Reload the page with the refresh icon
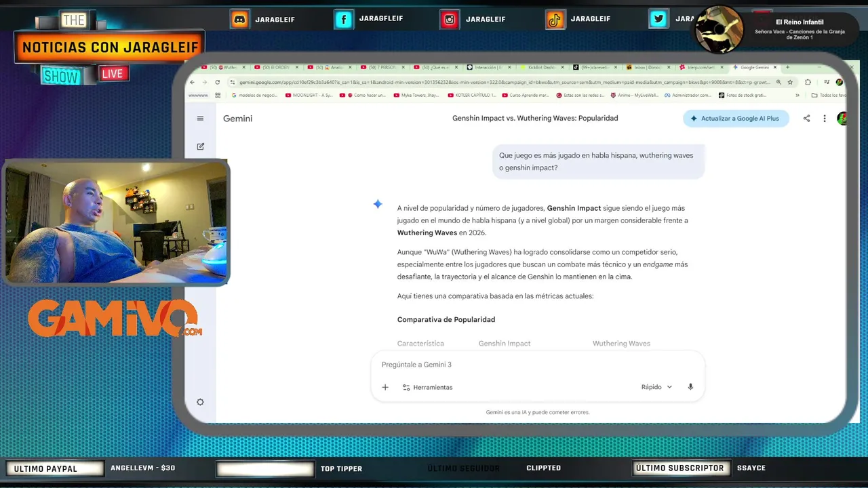 click(x=217, y=82)
